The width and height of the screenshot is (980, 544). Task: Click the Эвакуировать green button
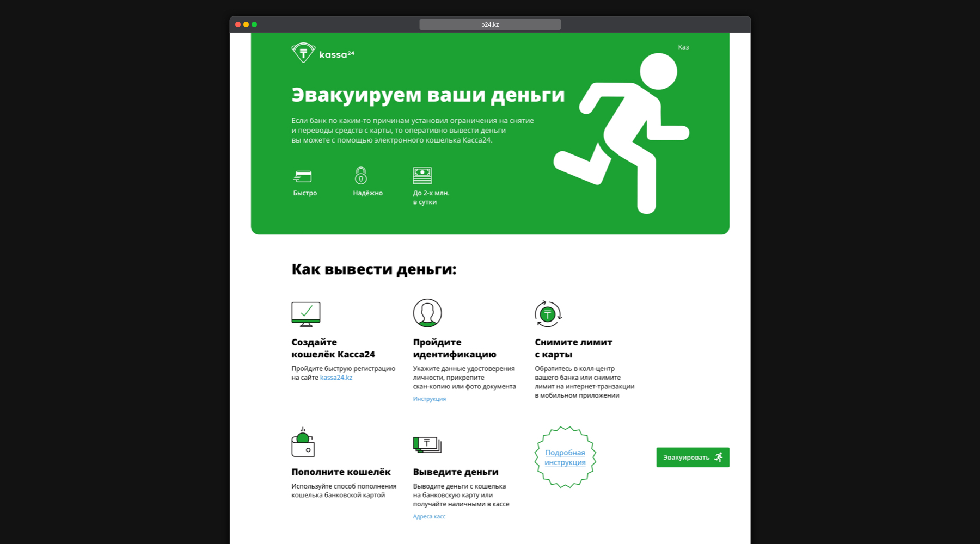tap(693, 458)
